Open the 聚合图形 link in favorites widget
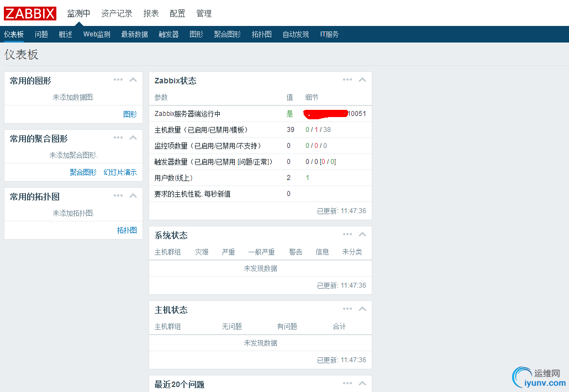 [x=83, y=172]
